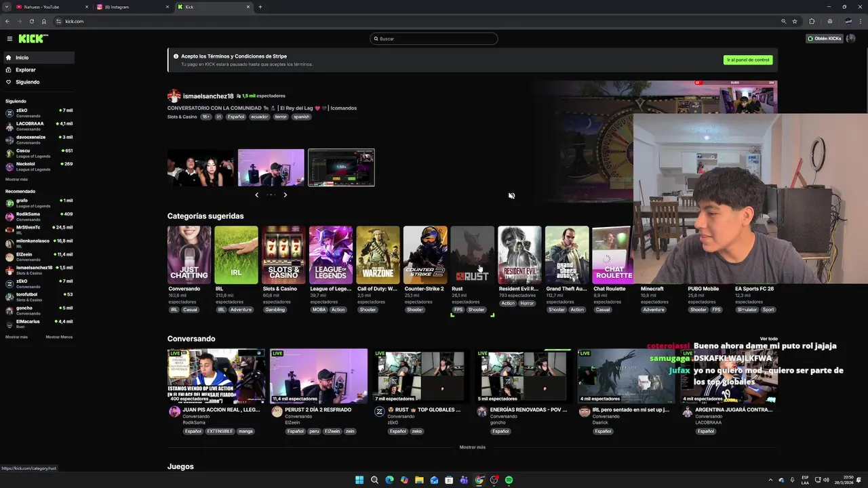Open File Explorer from the taskbar
868x488 pixels.
point(419,480)
